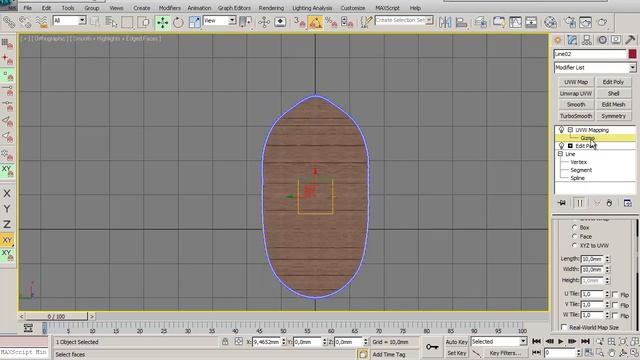The width and height of the screenshot is (640, 360).
Task: Click the UVW Map modifier button
Action: pyautogui.click(x=576, y=82)
